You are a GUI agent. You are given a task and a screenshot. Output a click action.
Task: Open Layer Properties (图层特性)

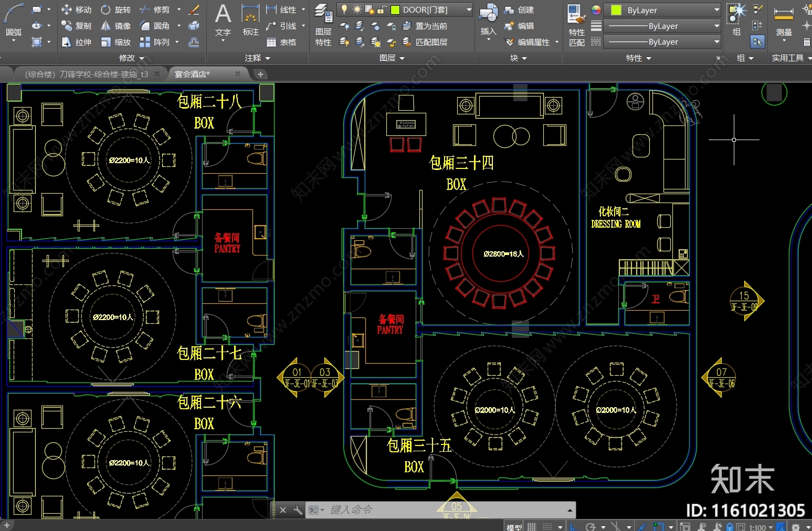pos(323,25)
